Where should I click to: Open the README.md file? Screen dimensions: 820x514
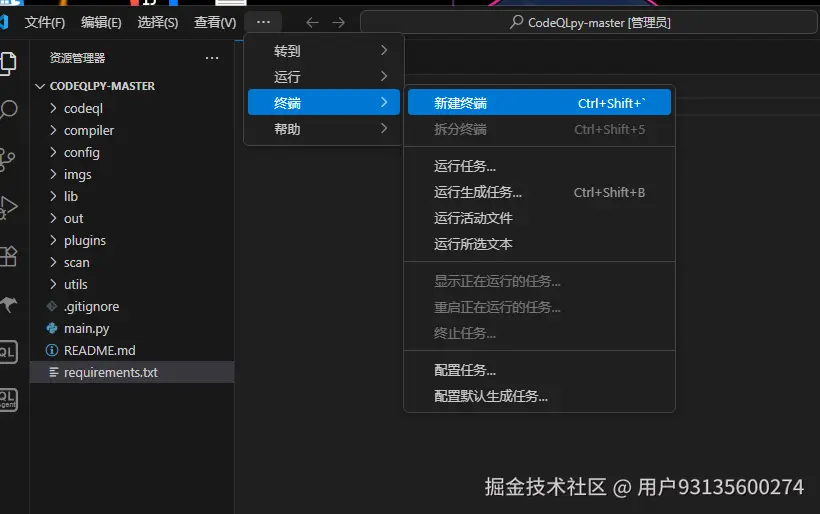pyautogui.click(x=132, y=350)
